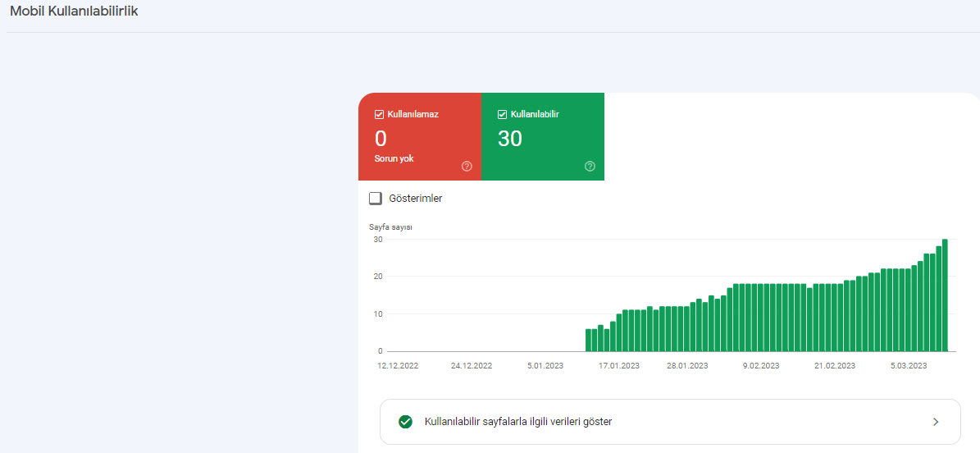This screenshot has width=980, height=453.
Task: Select the red Kullanılamaz card value 0
Action: click(381, 139)
